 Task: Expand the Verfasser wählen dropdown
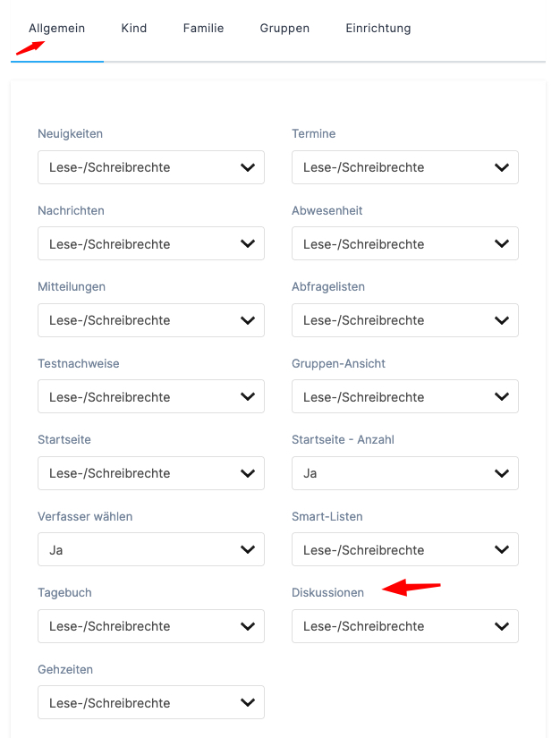(151, 550)
